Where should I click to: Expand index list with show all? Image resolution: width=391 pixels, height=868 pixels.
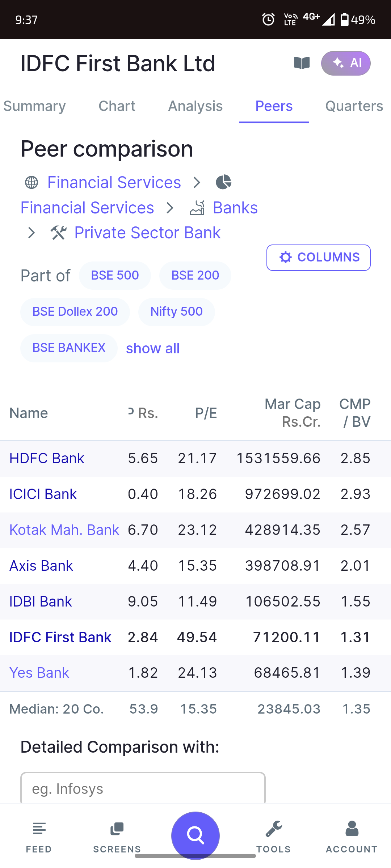(153, 348)
